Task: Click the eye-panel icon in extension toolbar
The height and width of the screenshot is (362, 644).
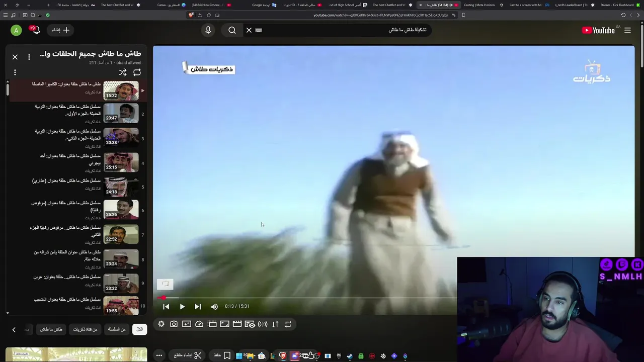Action: pos(250,324)
